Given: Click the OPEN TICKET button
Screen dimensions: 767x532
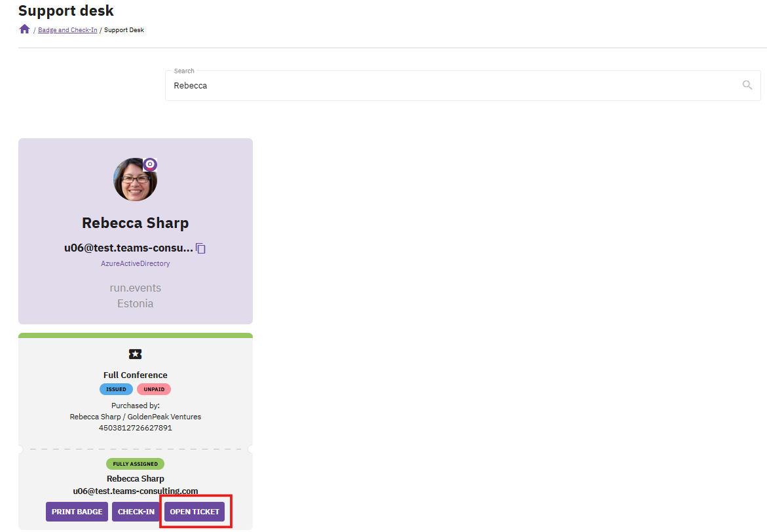Looking at the screenshot, I should click(195, 512).
